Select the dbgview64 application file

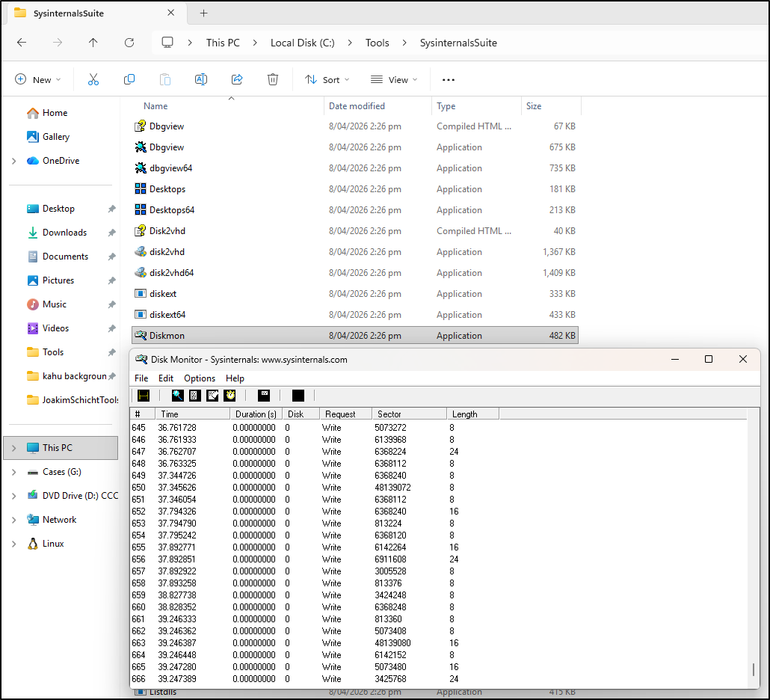(355, 168)
